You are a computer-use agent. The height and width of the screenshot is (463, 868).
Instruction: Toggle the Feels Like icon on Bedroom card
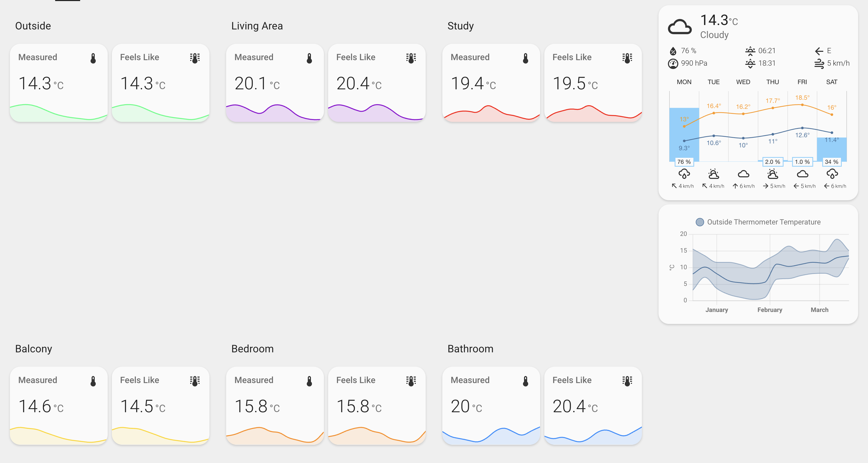click(411, 381)
